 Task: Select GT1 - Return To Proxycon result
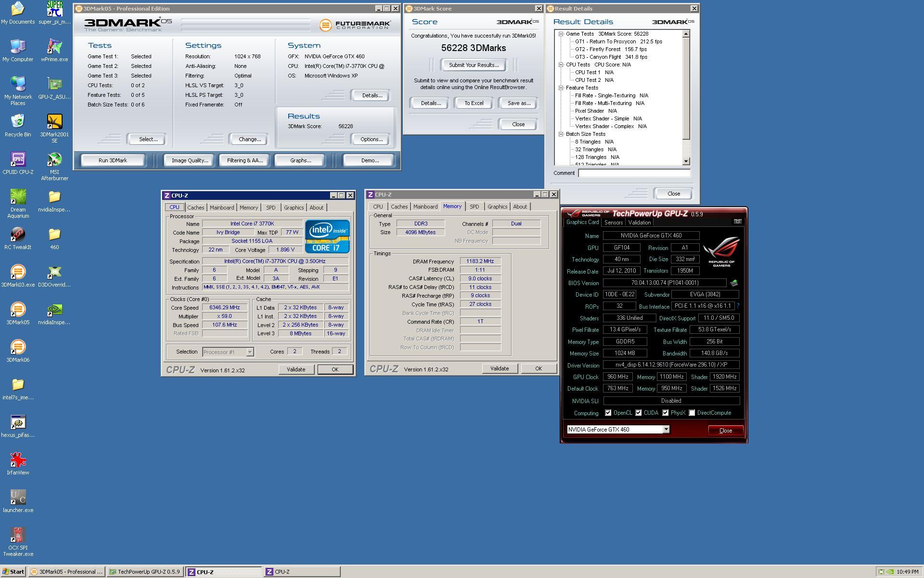coord(618,41)
